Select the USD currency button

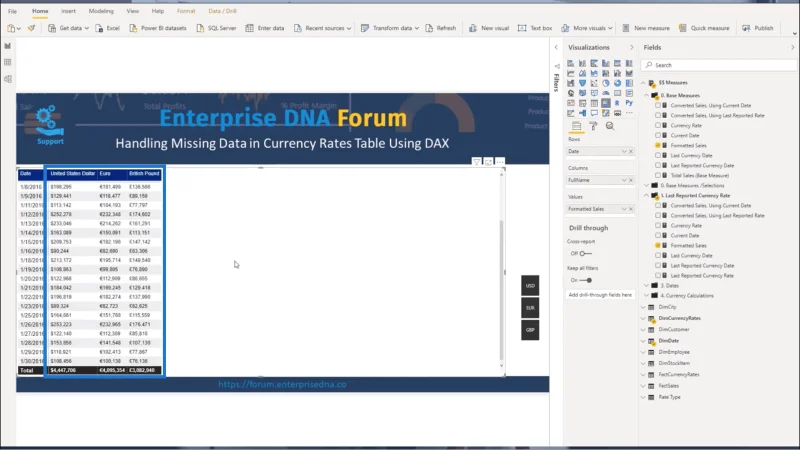(x=530, y=285)
